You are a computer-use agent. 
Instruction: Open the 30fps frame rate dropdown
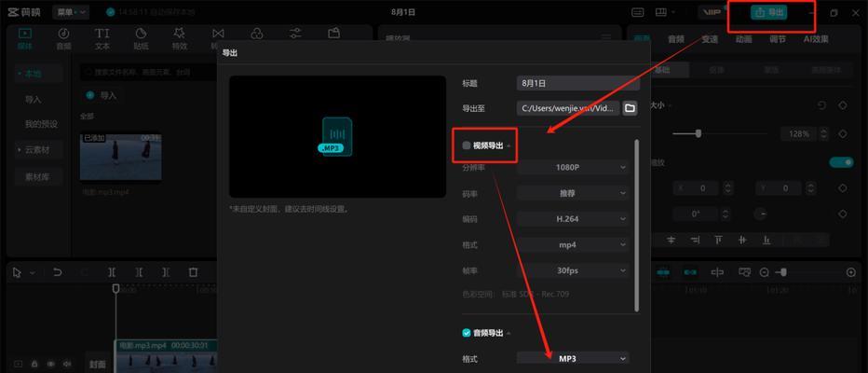pyautogui.click(x=573, y=270)
